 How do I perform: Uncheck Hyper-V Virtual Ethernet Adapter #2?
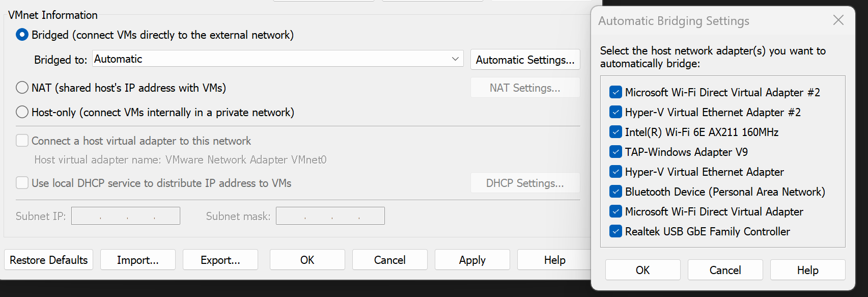[615, 112]
